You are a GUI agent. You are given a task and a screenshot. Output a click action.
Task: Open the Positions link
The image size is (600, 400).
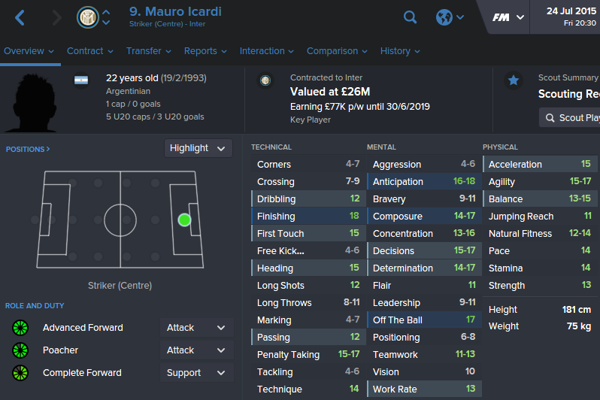28,149
